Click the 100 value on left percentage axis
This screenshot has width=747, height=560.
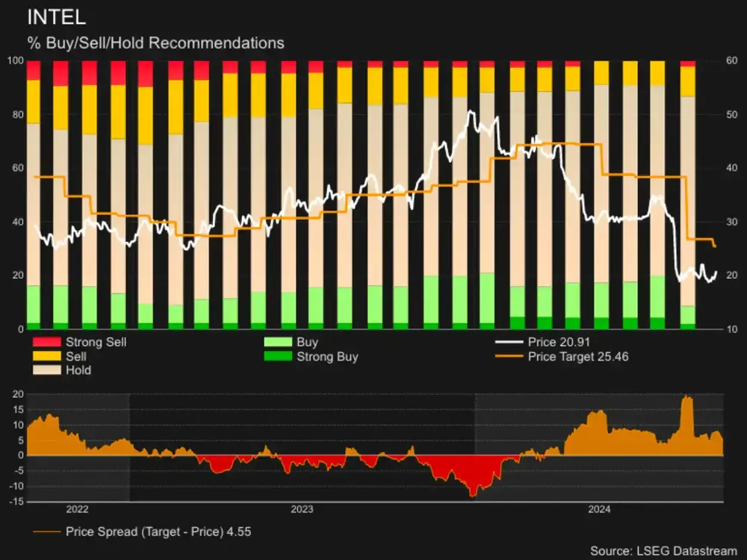(15, 60)
